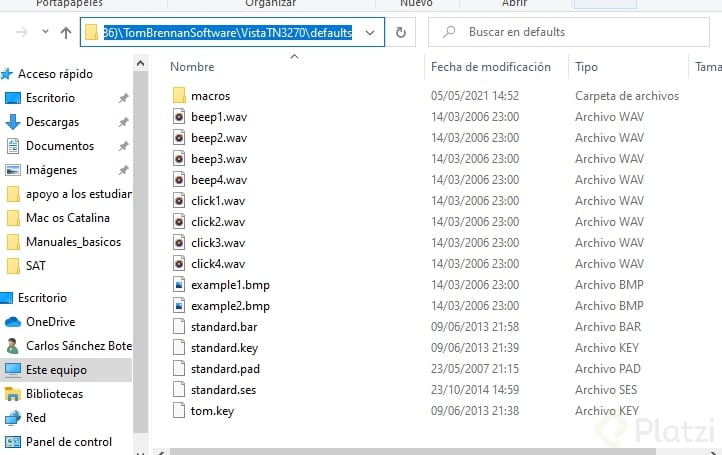Unpin Escritorio via its pin icon
This screenshot has height=455, width=722.
123,98
